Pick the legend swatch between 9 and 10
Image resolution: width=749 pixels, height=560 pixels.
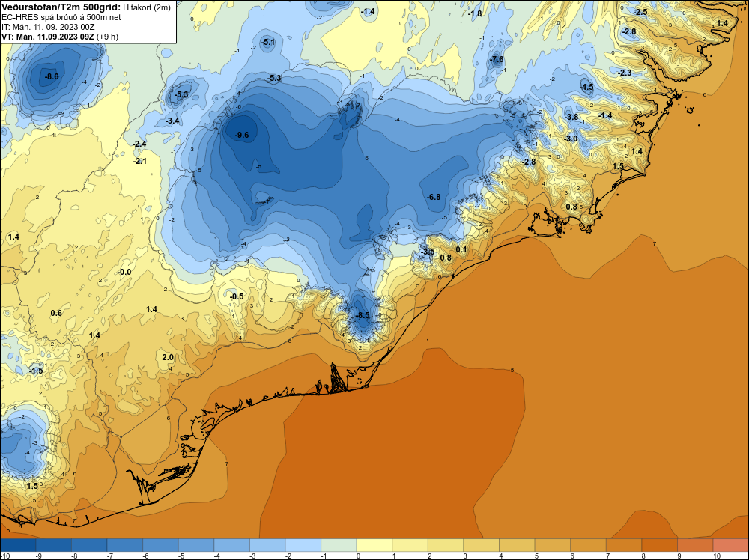click(x=695, y=545)
